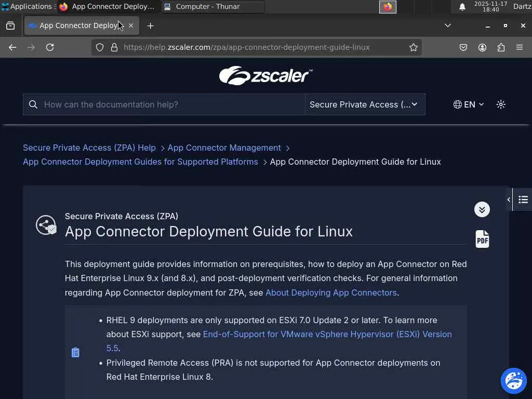Download the page as PDF
The image size is (532, 399).
482,239
